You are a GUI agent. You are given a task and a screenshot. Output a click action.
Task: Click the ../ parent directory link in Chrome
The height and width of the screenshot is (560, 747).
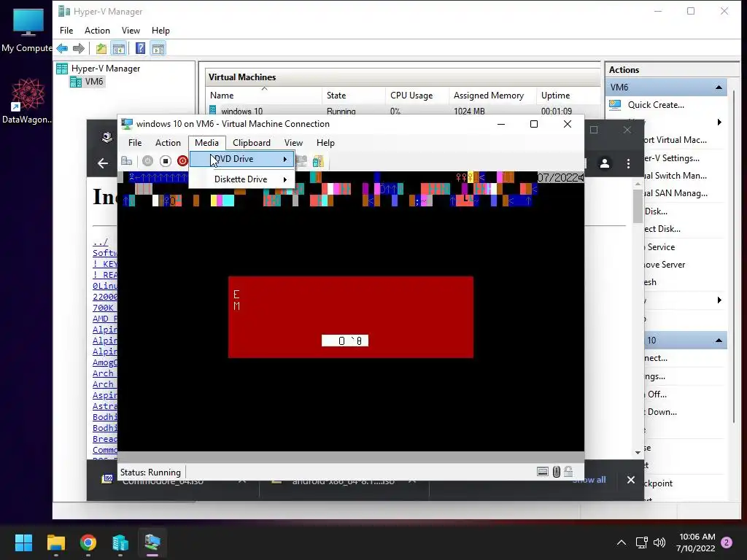[100, 242]
